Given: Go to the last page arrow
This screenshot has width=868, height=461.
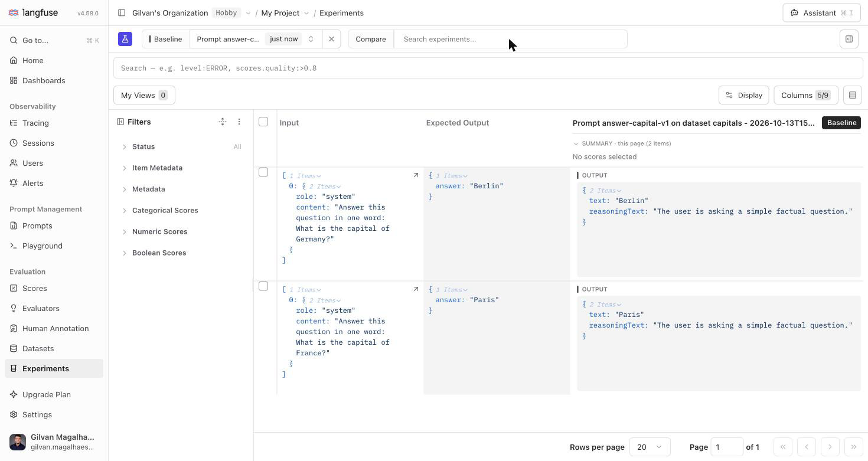Looking at the screenshot, I should tap(854, 447).
